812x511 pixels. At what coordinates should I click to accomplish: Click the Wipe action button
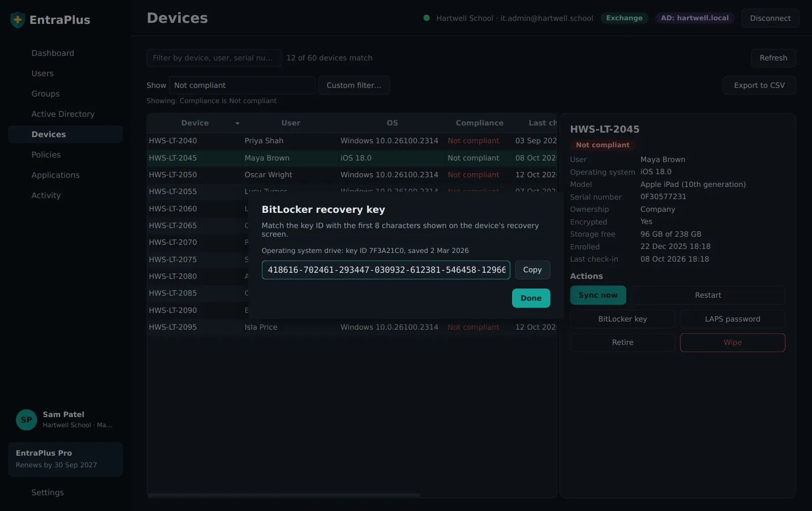click(x=732, y=342)
